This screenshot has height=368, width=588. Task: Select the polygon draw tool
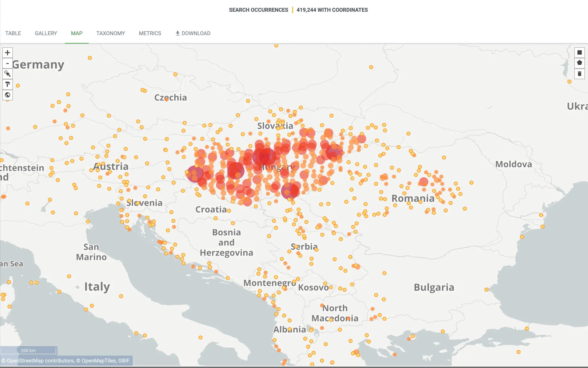click(x=579, y=63)
